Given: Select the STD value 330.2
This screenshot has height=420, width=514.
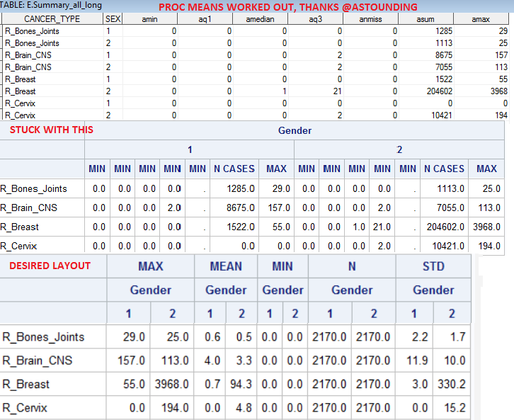Looking at the screenshot, I should (452, 384).
